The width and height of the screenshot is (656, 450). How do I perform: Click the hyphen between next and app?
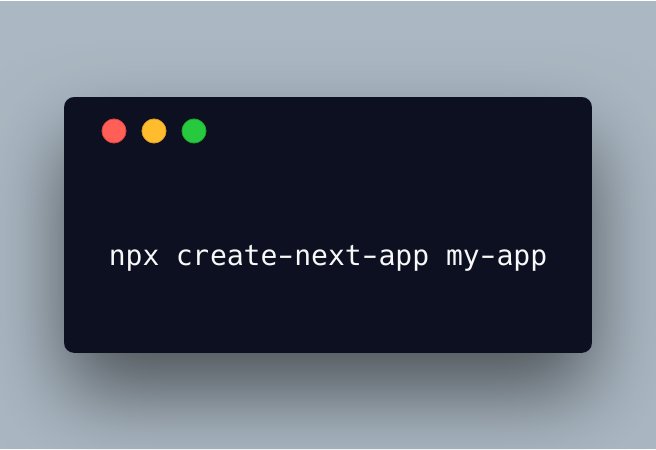tap(370, 258)
